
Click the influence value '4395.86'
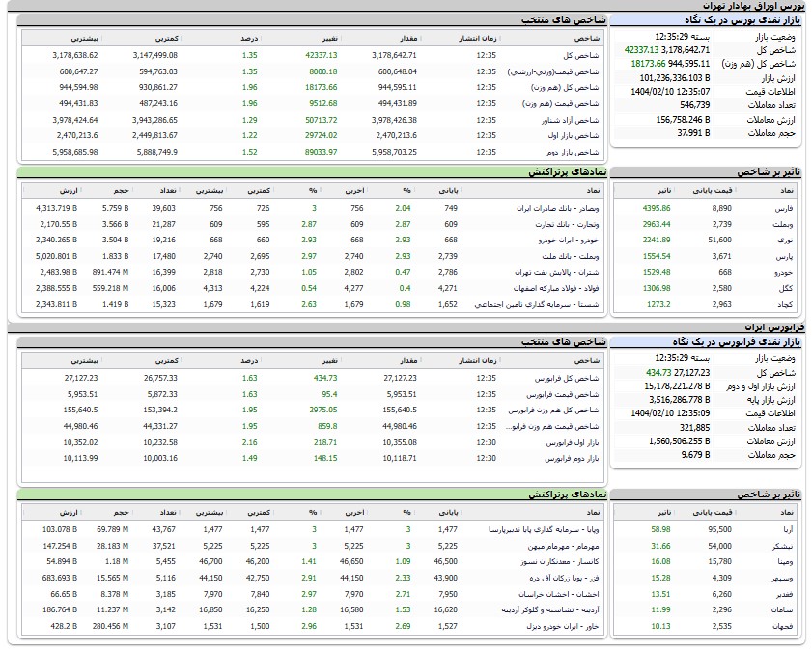click(657, 209)
